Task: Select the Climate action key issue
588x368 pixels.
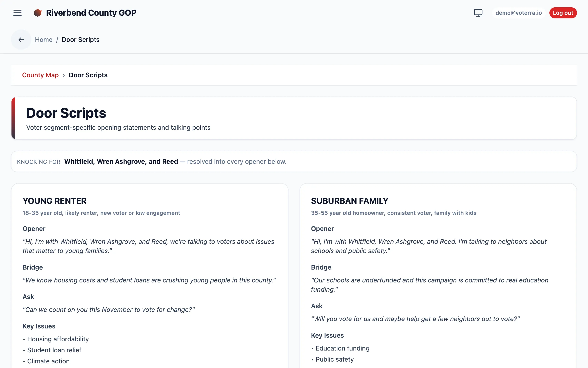Action: pos(48,361)
